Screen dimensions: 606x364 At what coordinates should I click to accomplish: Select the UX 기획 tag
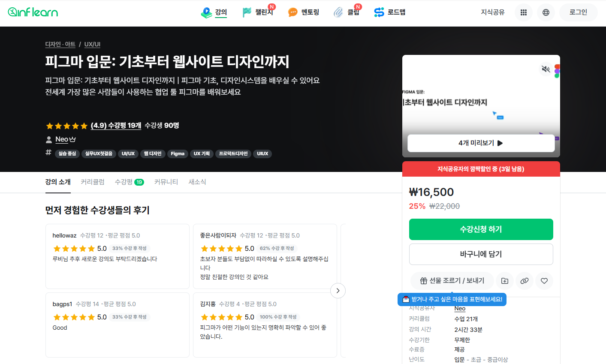202,153
